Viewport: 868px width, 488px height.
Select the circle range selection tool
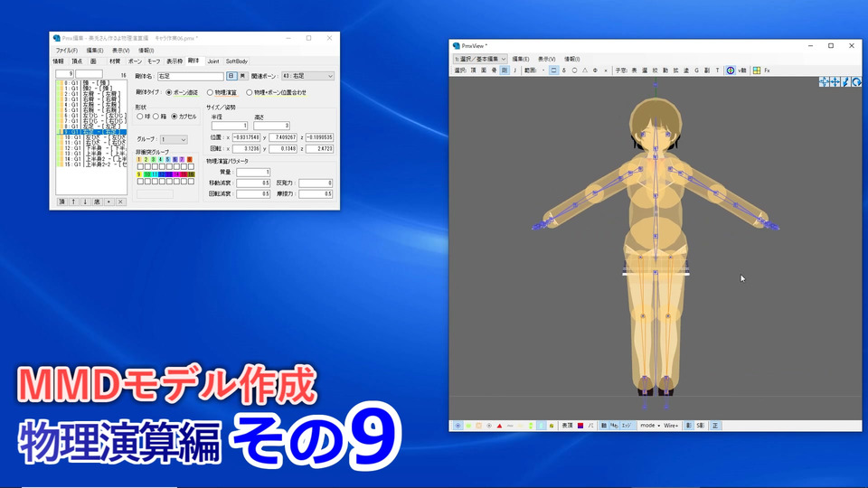click(574, 70)
